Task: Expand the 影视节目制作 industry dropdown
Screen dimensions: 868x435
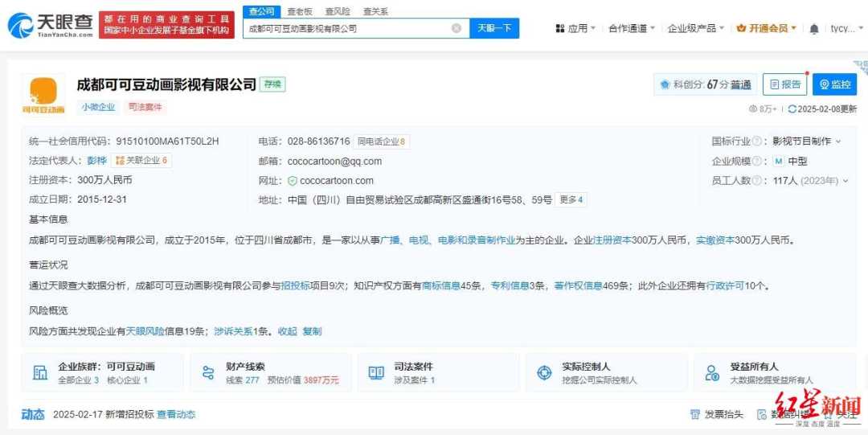Action: pos(807,142)
